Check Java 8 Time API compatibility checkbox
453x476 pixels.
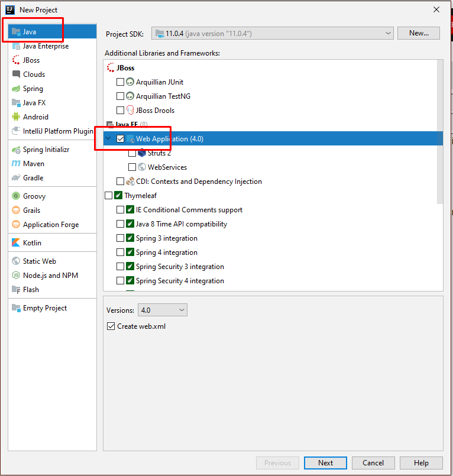[x=120, y=224]
